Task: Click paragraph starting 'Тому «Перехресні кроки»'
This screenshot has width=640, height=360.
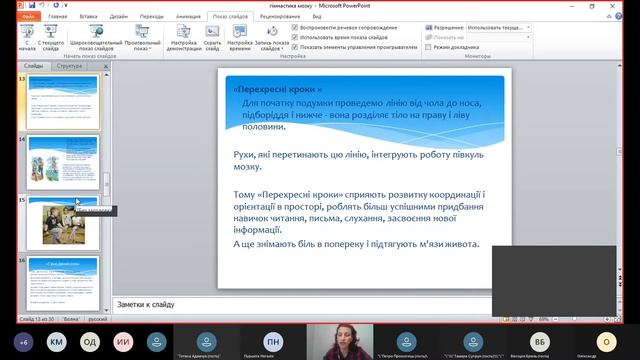Action: click(x=359, y=212)
